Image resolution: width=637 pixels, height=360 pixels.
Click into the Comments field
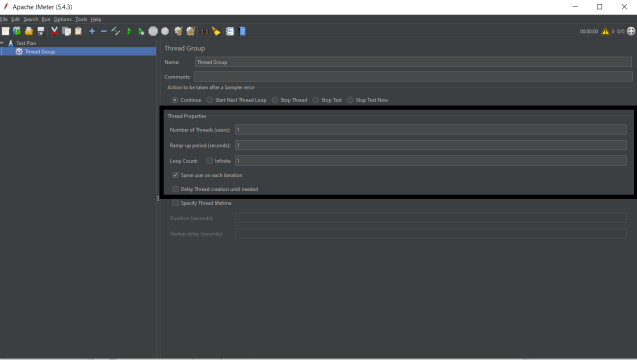point(413,76)
